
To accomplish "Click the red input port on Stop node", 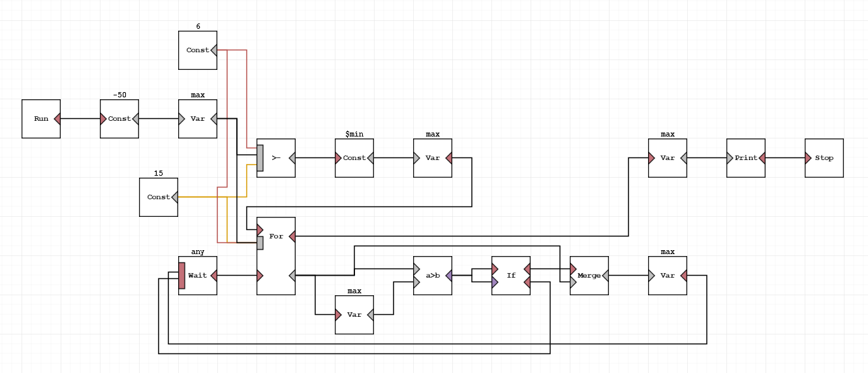I will [x=808, y=158].
